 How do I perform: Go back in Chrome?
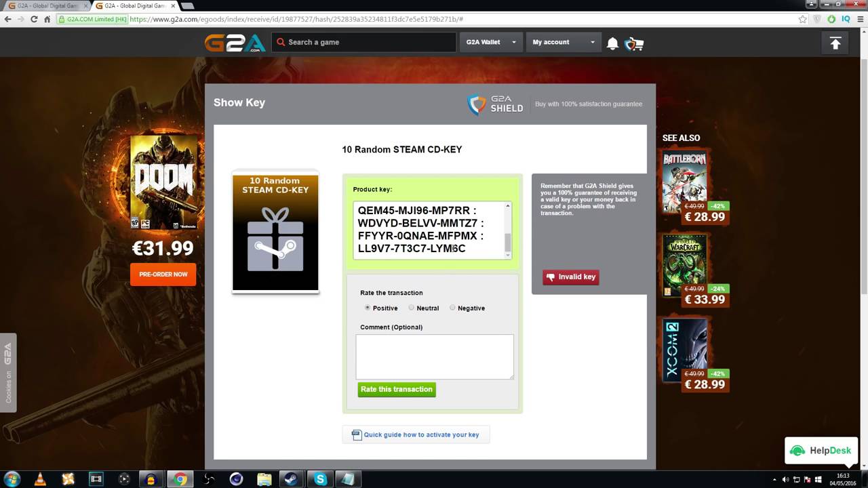(x=8, y=20)
